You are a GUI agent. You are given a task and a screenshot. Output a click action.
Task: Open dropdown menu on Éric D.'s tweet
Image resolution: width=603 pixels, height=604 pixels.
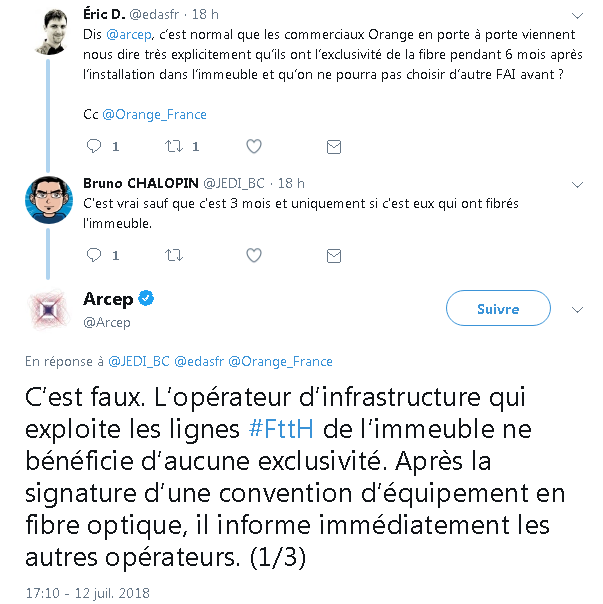coord(577,17)
